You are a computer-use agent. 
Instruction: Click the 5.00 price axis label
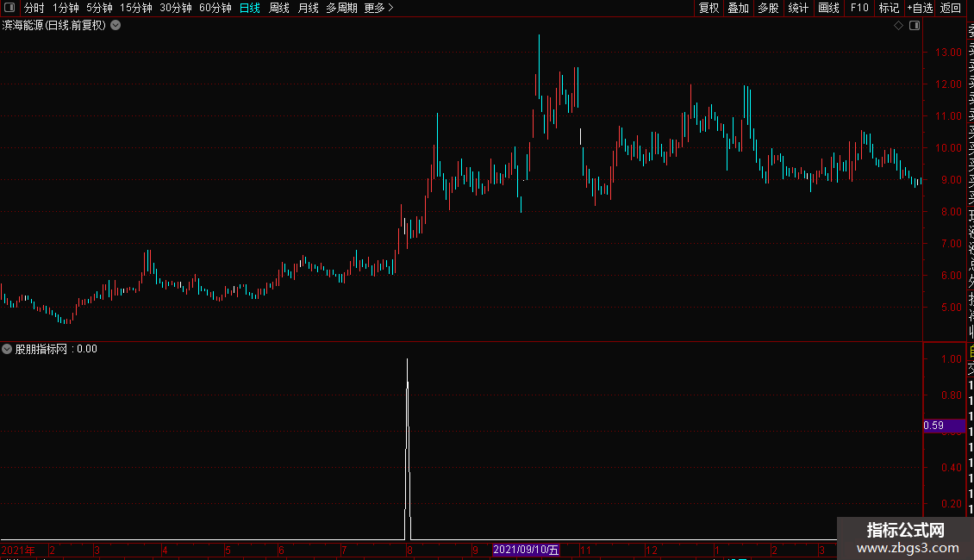[952, 308]
